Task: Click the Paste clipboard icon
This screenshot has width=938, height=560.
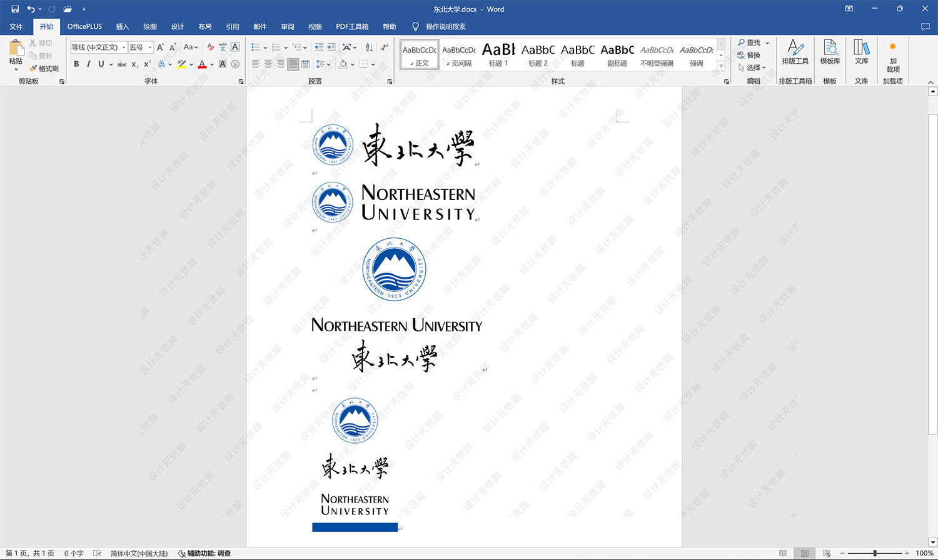Action: (x=16, y=47)
